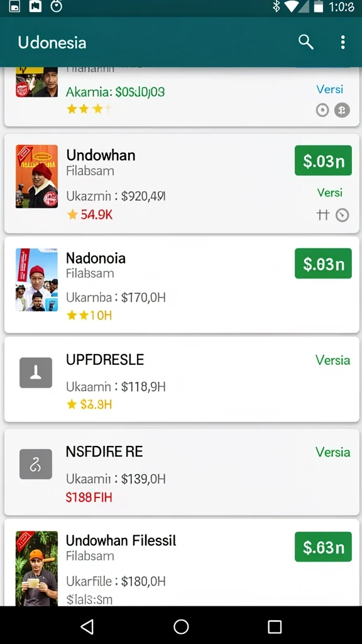Tap the Undowhan Filessil green price button
Image resolution: width=362 pixels, height=644 pixels.
[323, 547]
